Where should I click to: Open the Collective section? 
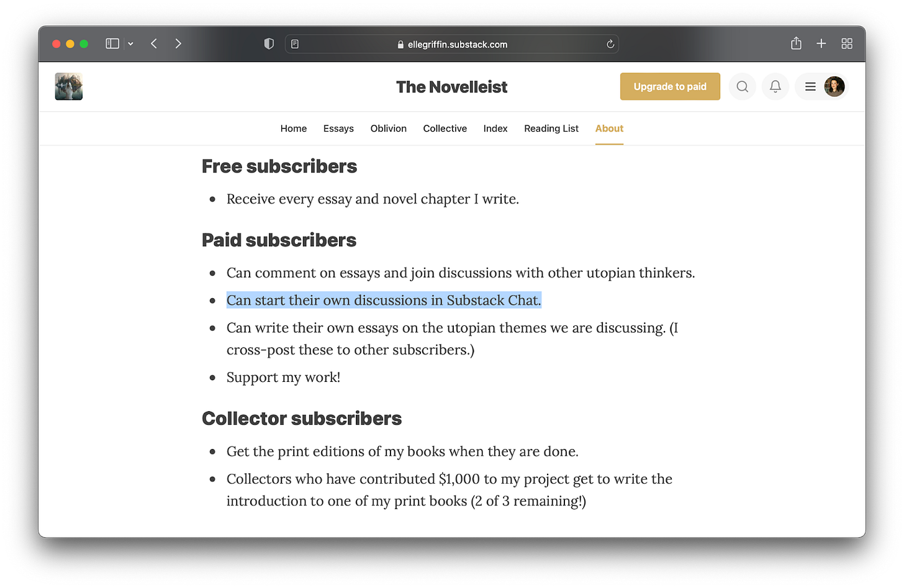point(445,129)
